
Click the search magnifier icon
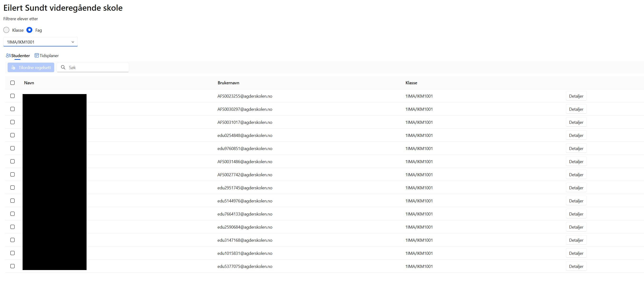point(63,67)
